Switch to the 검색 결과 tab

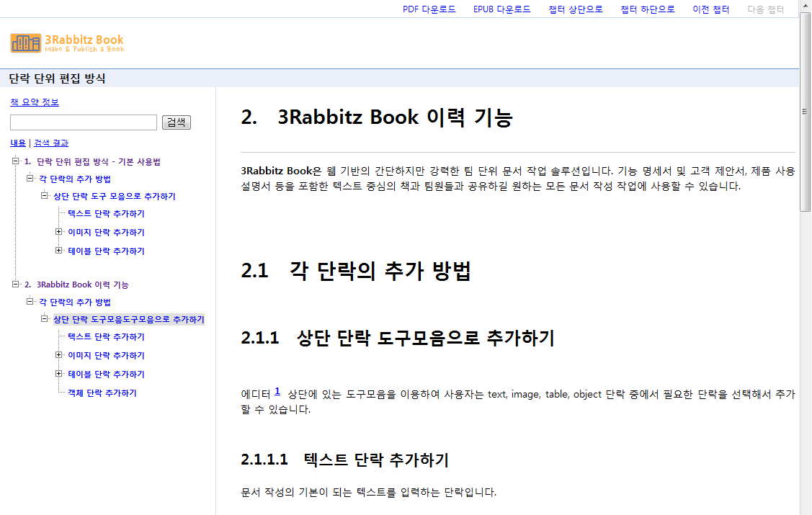[51, 143]
